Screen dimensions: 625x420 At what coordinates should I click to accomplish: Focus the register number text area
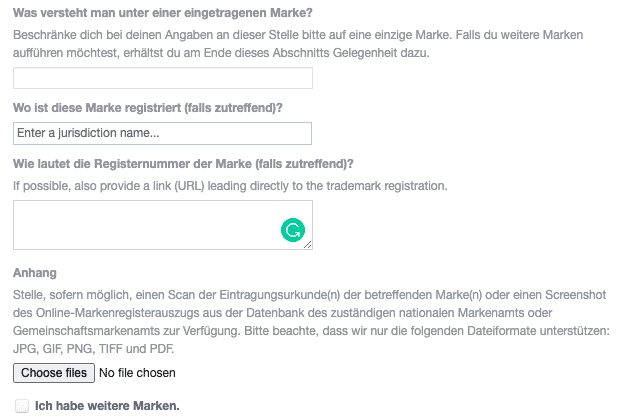[x=163, y=225]
